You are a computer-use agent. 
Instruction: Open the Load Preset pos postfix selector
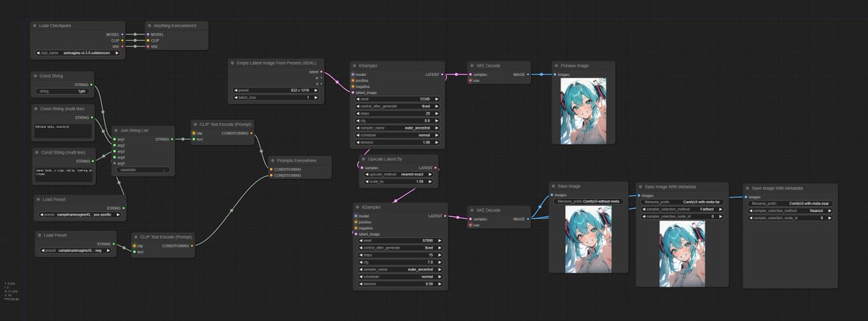point(80,215)
